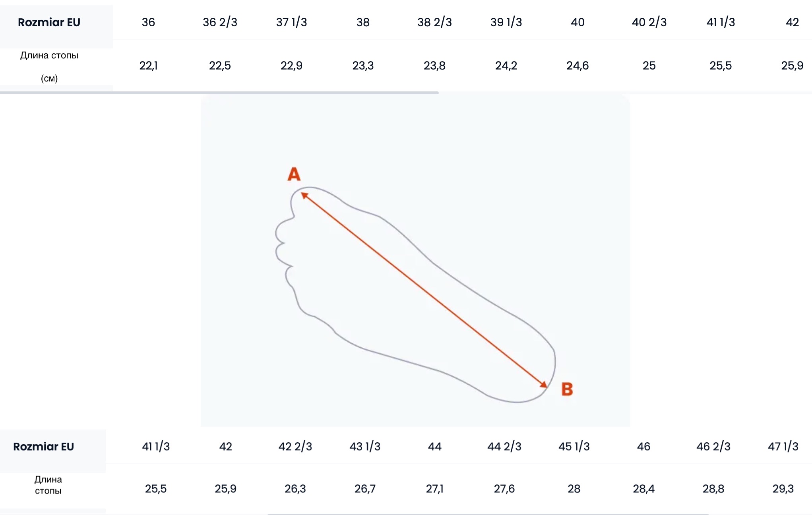Screen dimensions: 812x515
Task: Click the 37 1/3 size cell
Action: pyautogui.click(x=291, y=22)
